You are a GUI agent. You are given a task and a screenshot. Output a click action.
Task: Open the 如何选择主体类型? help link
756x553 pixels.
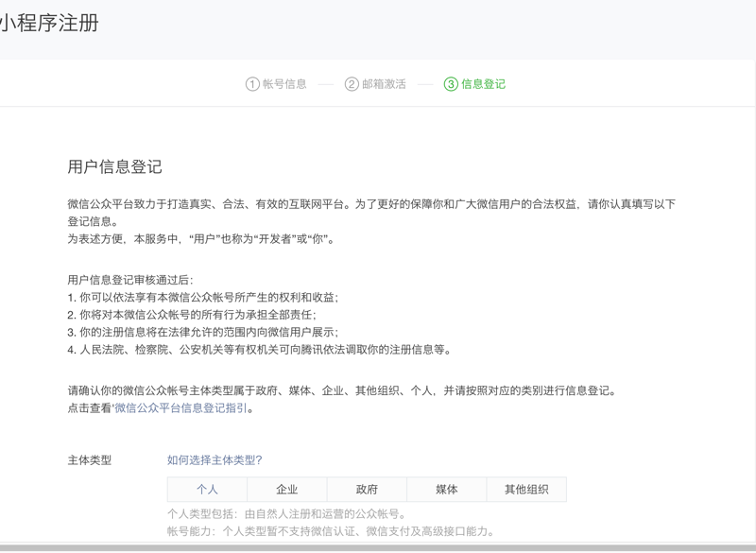pos(215,460)
